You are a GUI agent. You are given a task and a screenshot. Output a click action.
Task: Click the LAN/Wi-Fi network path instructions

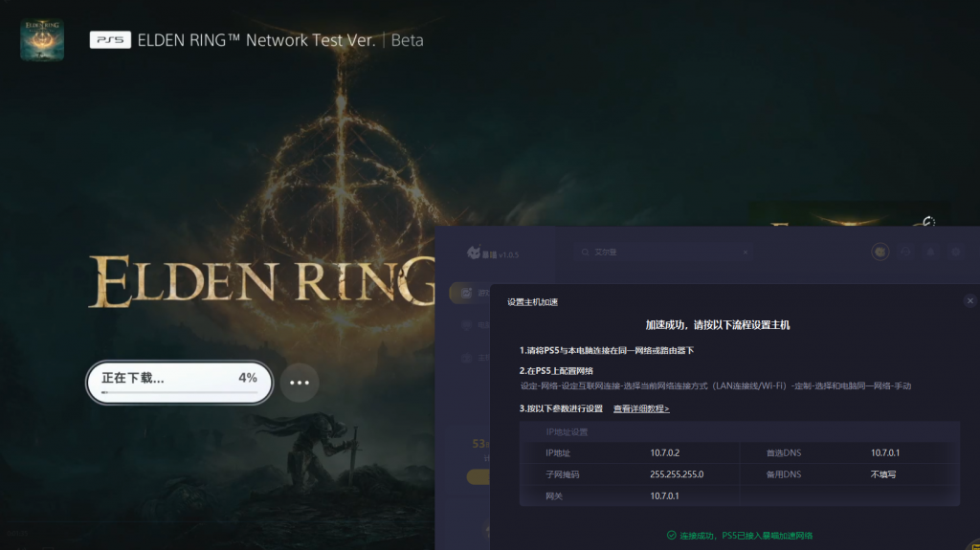point(716,386)
